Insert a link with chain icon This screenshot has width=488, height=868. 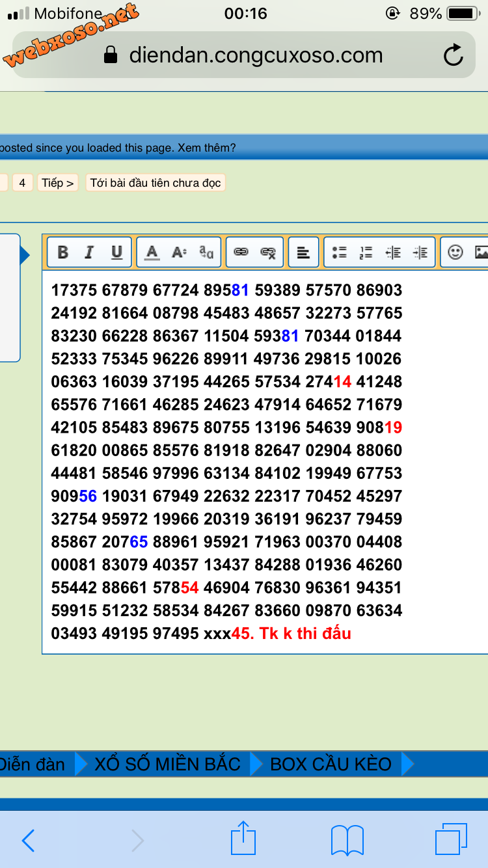pos(241,252)
